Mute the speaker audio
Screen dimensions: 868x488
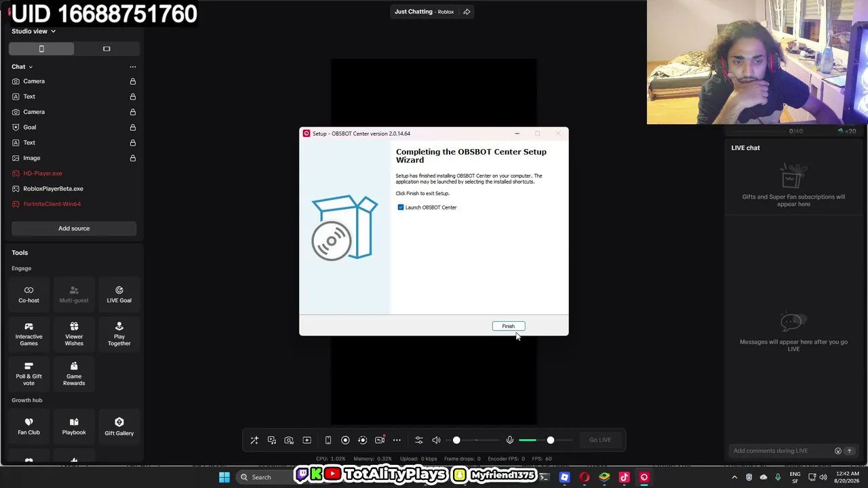[x=436, y=441]
